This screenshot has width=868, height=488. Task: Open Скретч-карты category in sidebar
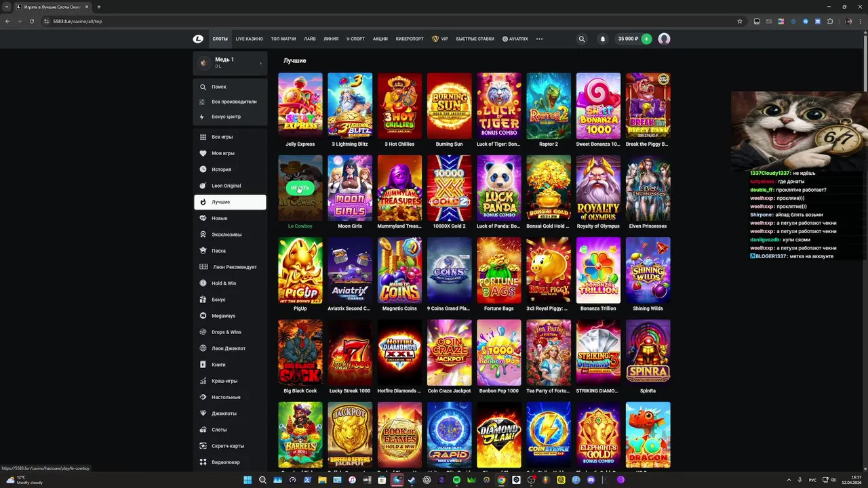click(230, 446)
